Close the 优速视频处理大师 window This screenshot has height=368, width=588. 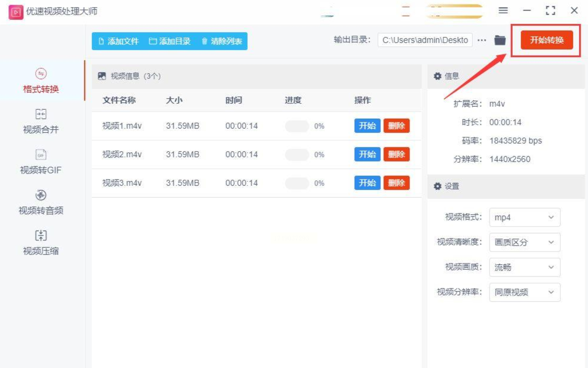pyautogui.click(x=574, y=10)
